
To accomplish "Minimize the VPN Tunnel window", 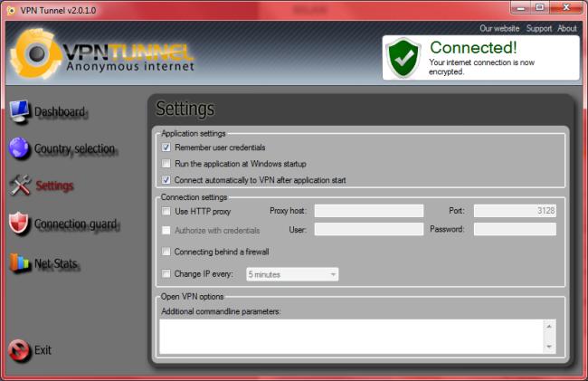I will point(520,8).
